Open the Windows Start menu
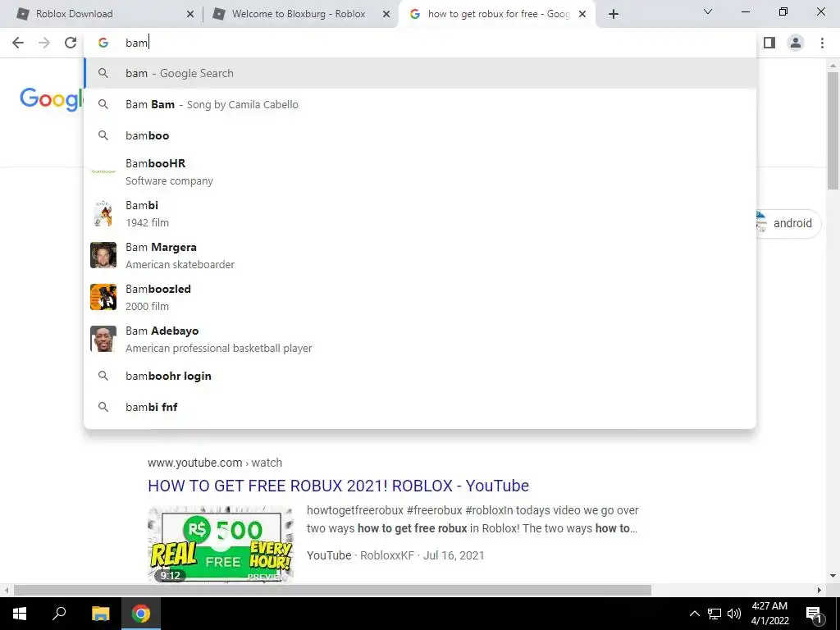Viewport: 840px width, 630px height. [x=20, y=614]
